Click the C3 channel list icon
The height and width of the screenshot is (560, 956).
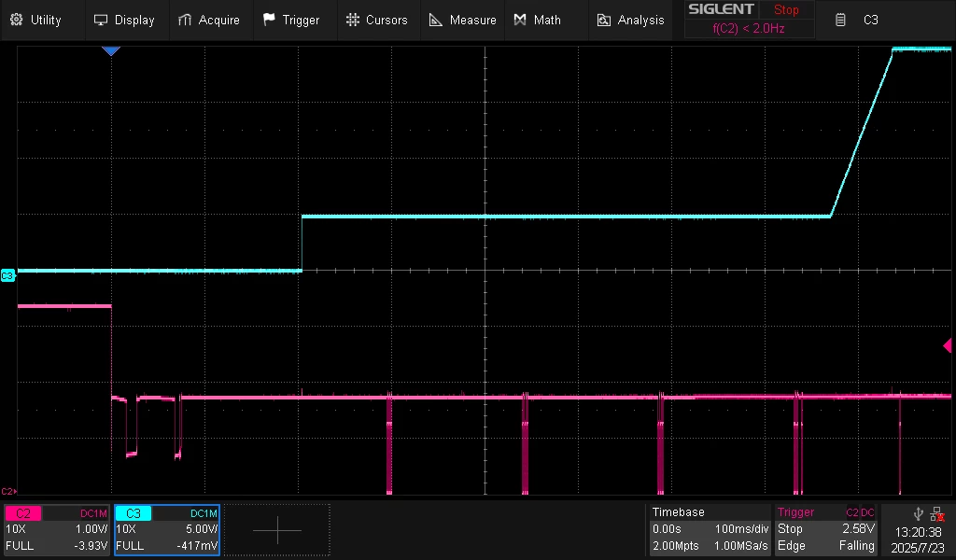coord(840,21)
